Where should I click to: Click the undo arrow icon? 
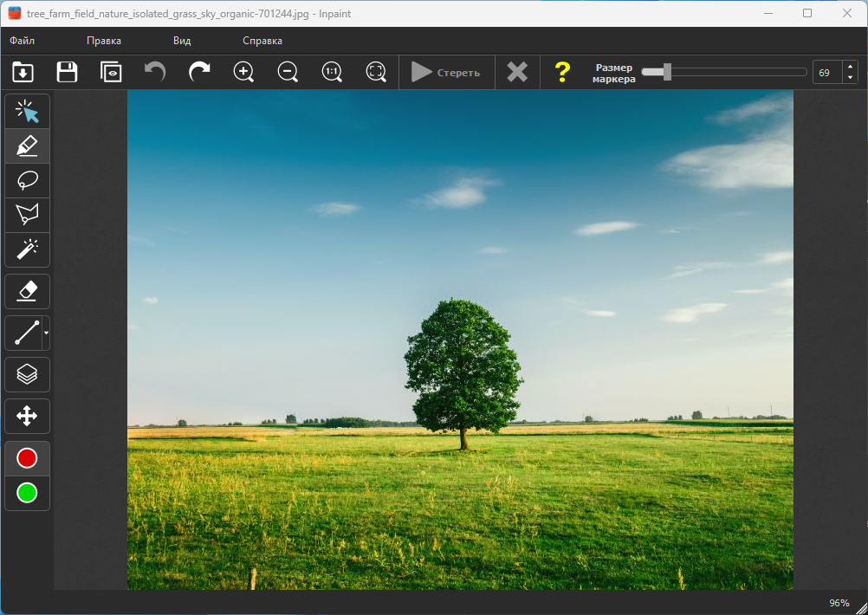pos(155,72)
